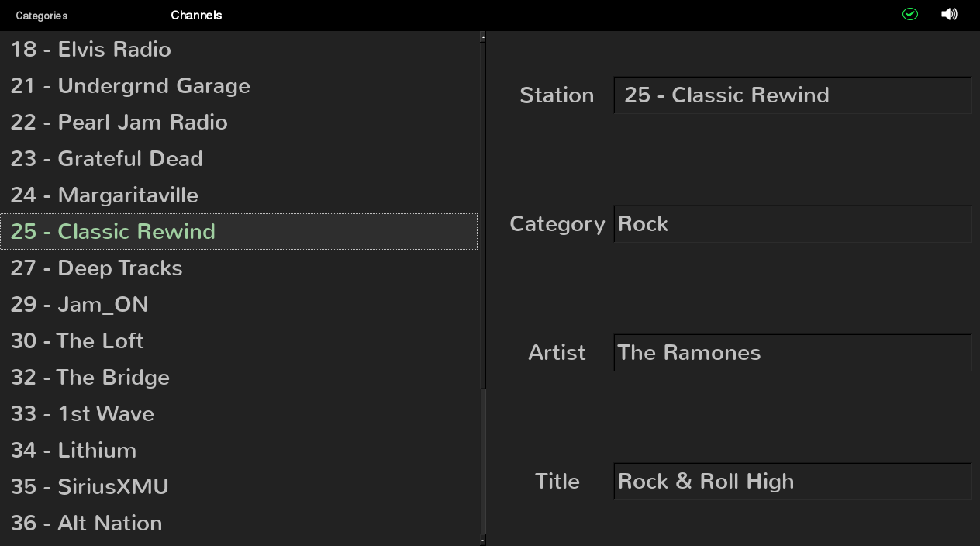Select channel 24 - Margaritaville

tap(239, 195)
